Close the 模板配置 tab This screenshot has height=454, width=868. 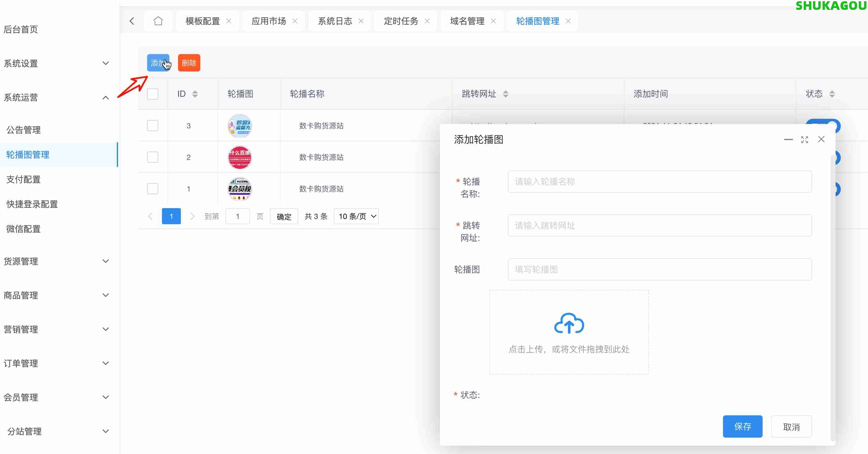tap(229, 21)
